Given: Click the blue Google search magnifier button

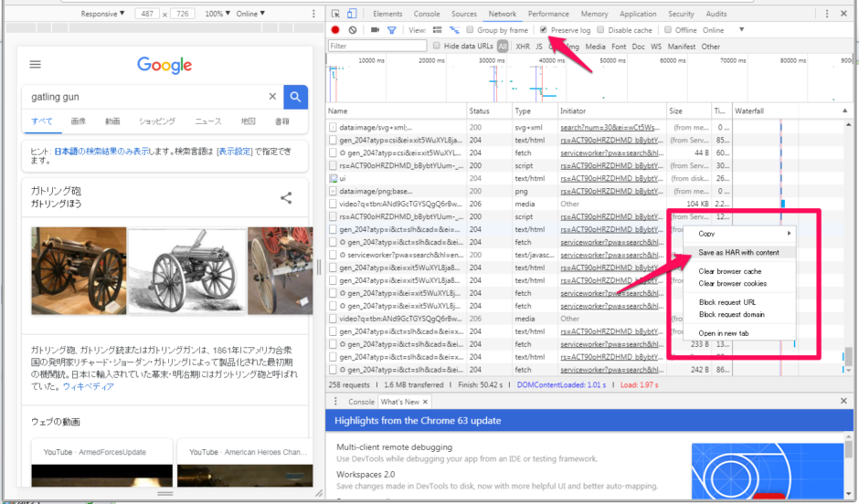Looking at the screenshot, I should click(x=295, y=97).
